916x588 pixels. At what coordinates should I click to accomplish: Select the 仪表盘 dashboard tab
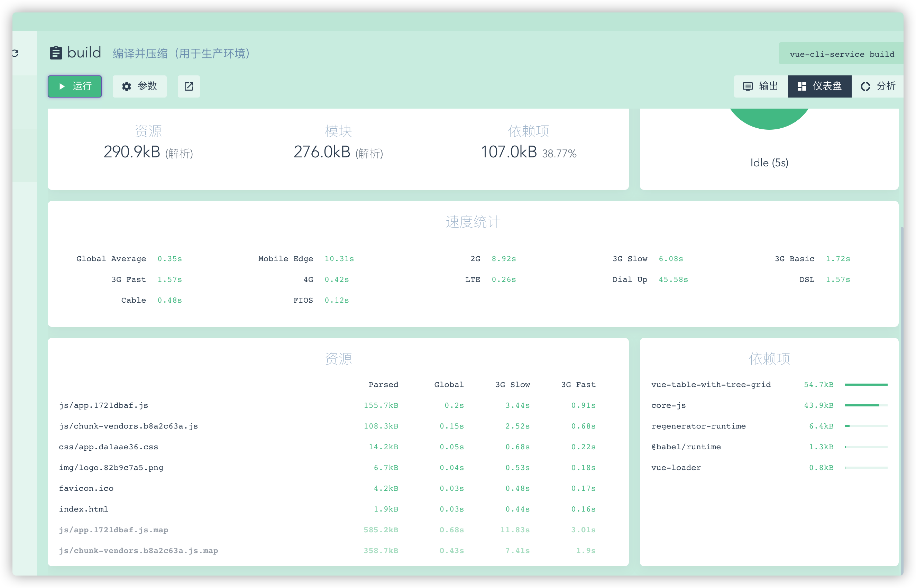click(819, 86)
